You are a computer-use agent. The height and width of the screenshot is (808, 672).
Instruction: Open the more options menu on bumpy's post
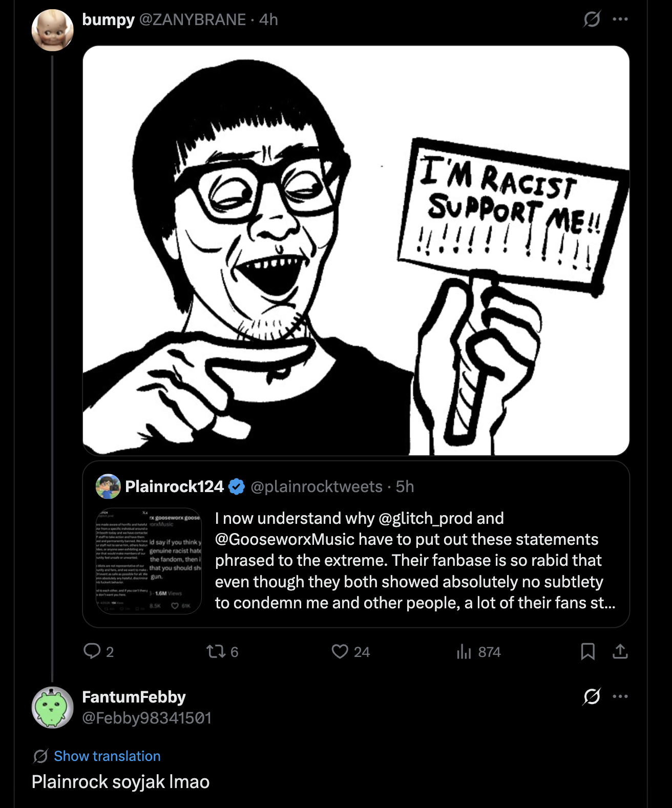620,19
